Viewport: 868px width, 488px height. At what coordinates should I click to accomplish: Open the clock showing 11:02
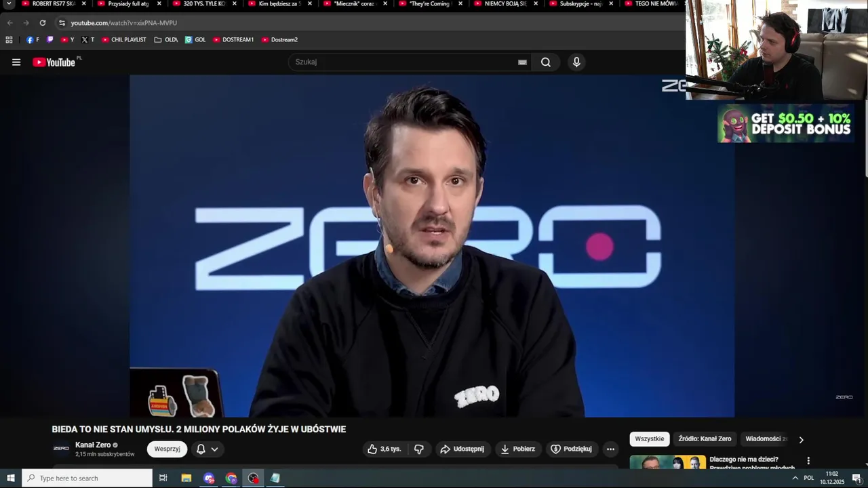point(832,478)
